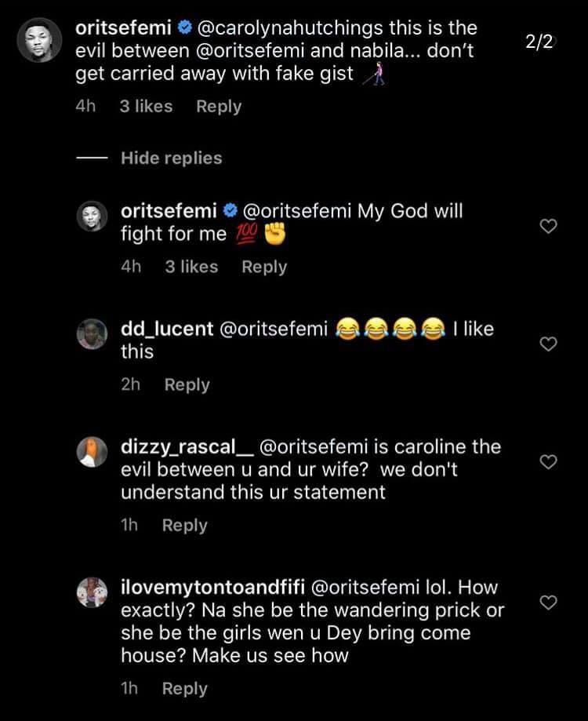This screenshot has width=588, height=721.
Task: Reply to ilovemytontoandfifi's comment
Action: click(184, 689)
